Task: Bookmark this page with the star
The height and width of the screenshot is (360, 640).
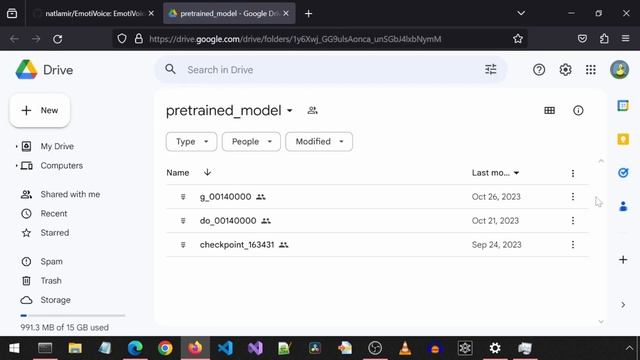Action: (x=518, y=39)
